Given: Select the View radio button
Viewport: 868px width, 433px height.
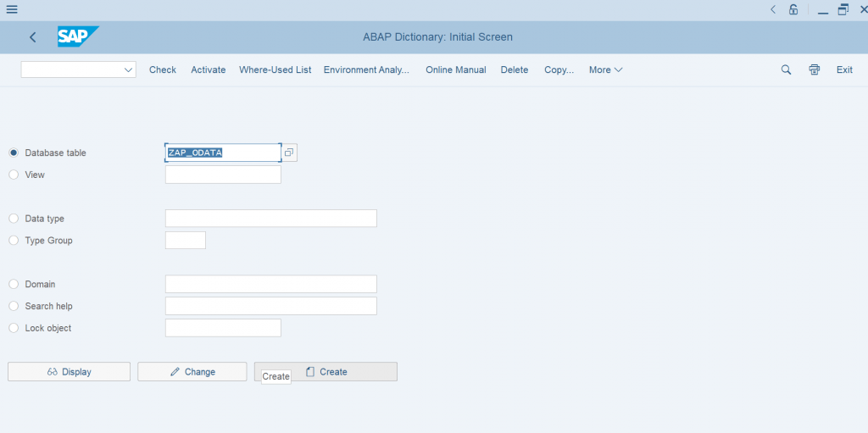Looking at the screenshot, I should (x=14, y=175).
